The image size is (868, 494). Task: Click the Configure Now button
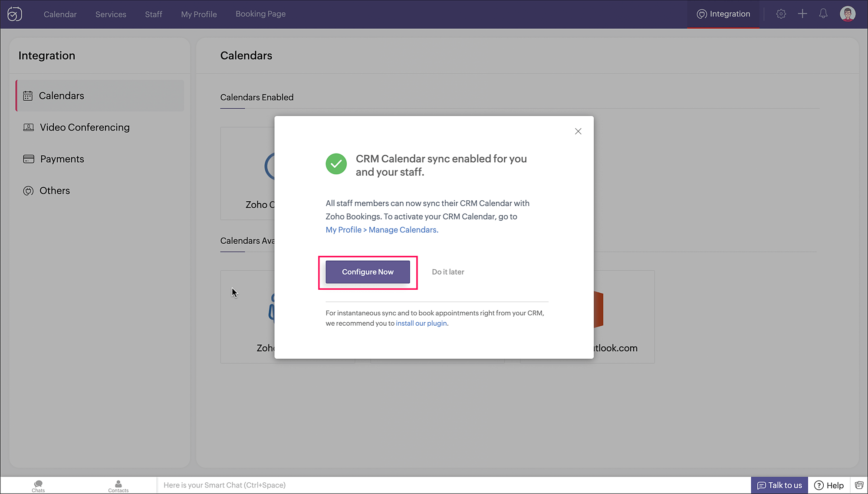pos(368,272)
